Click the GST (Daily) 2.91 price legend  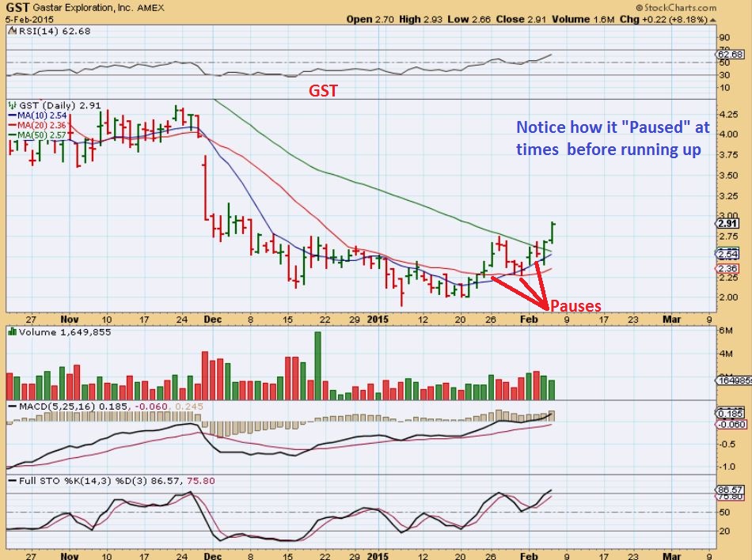coord(60,105)
